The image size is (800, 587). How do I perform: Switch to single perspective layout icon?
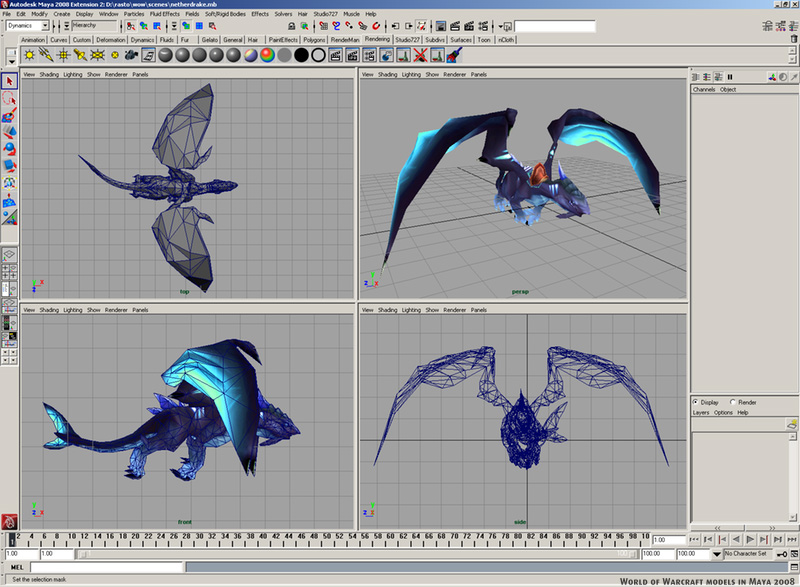click(9, 254)
